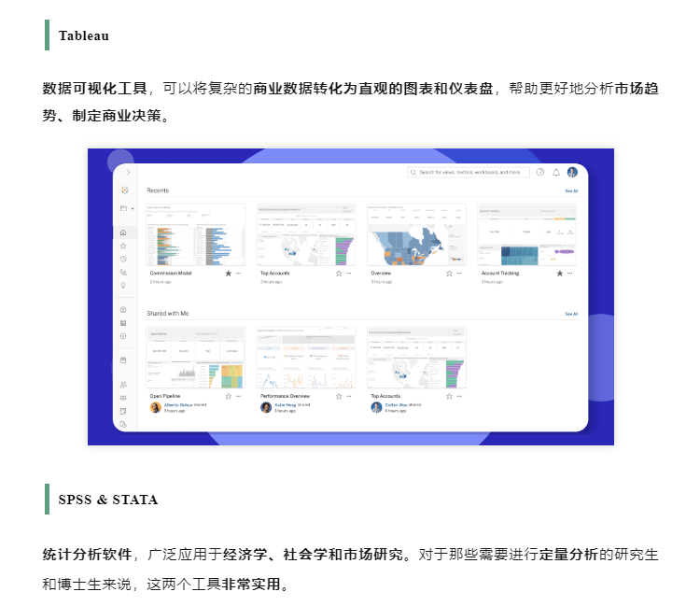Click the SPSS & STATA article heading
Viewport: 700px width, 606px height.
point(107,500)
